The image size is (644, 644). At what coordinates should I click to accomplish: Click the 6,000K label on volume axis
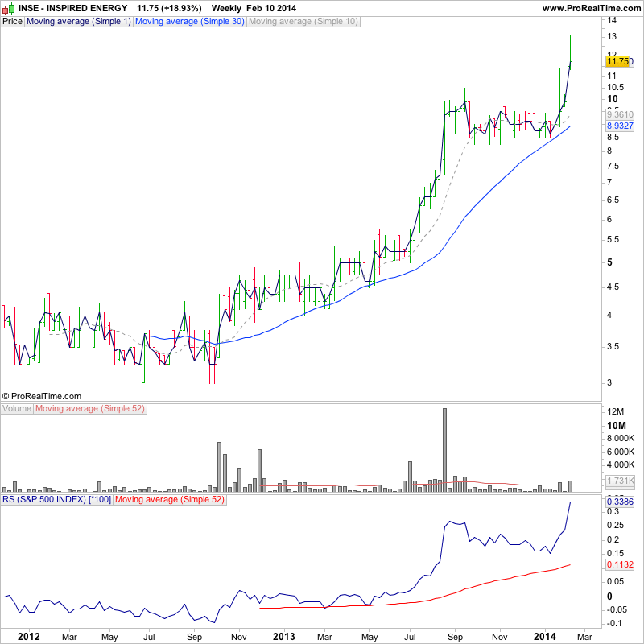621,452
